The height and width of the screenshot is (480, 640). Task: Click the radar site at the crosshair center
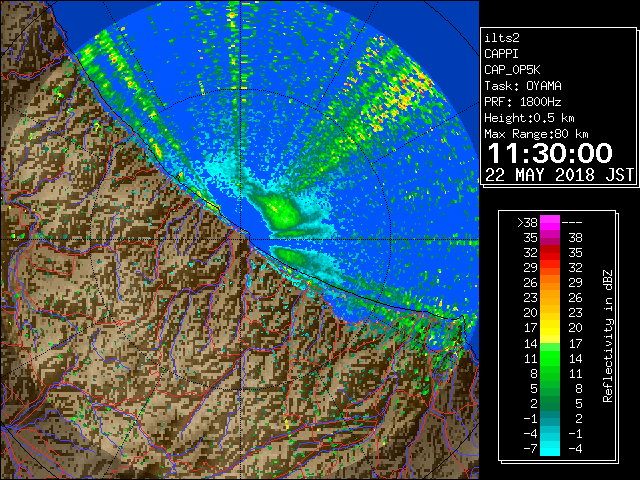pos(241,239)
